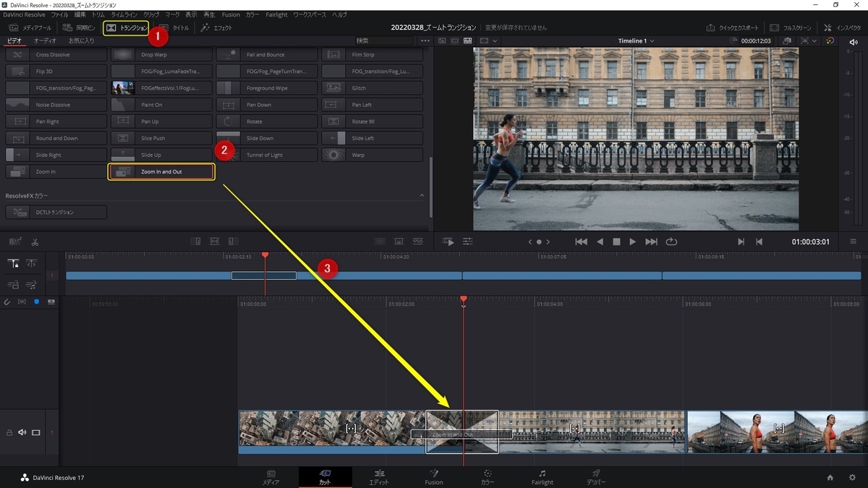The image size is (868, 488).
Task: Open the タイムライン menu
Action: 124,14
